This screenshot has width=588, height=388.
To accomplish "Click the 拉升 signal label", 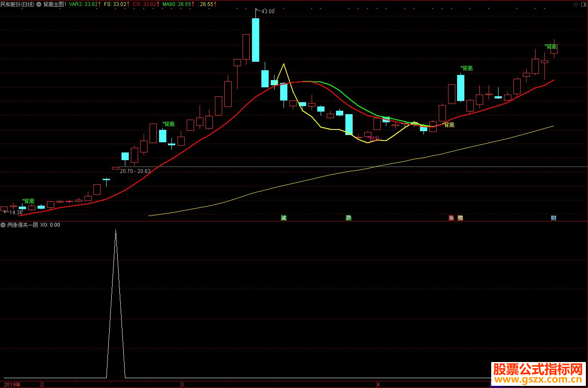I will coord(374,138).
